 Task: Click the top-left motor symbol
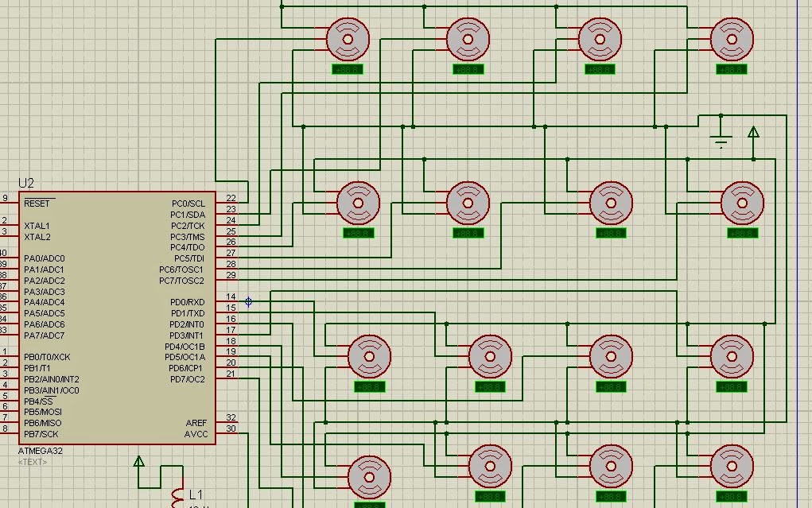click(x=347, y=38)
